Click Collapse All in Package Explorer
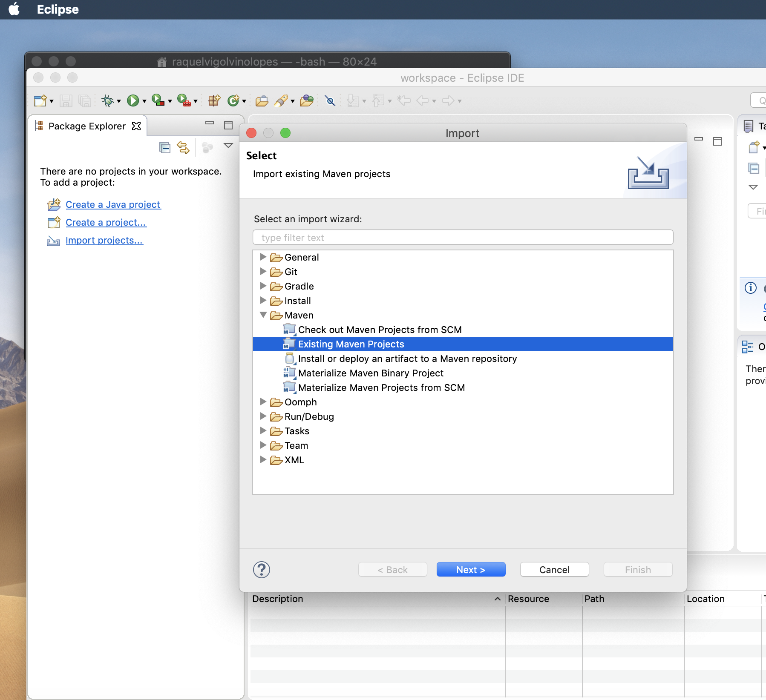Image resolution: width=766 pixels, height=700 pixels. 164,148
